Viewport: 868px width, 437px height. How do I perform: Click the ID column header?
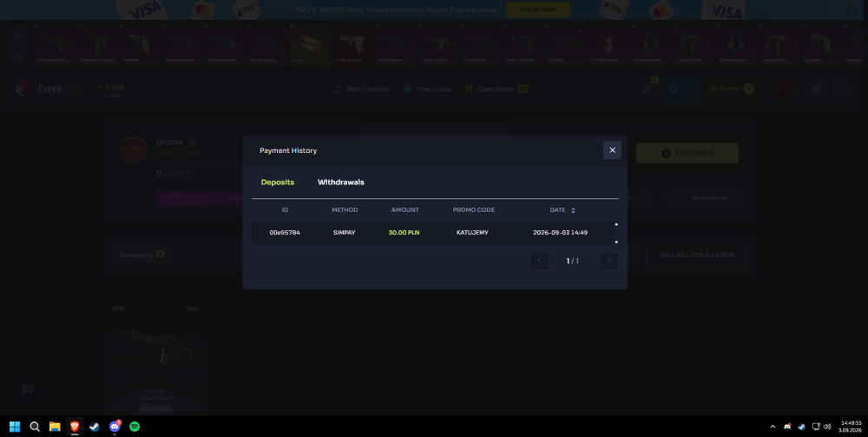285,210
